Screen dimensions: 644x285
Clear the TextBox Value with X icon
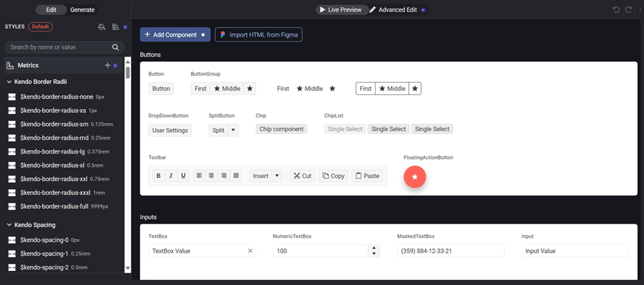(x=250, y=251)
